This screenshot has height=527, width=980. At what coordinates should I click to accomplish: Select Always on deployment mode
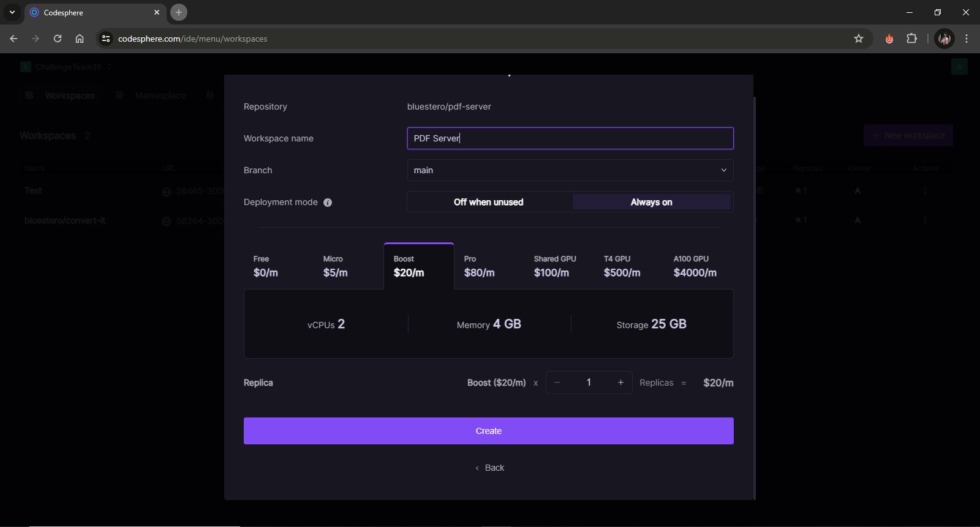(x=652, y=202)
